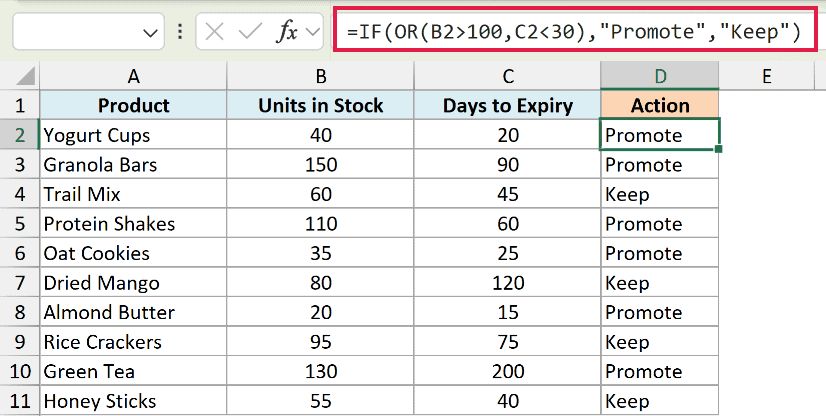Select the Promote cell in Almond Butter row
This screenshot has width=826, height=416.
click(x=660, y=312)
